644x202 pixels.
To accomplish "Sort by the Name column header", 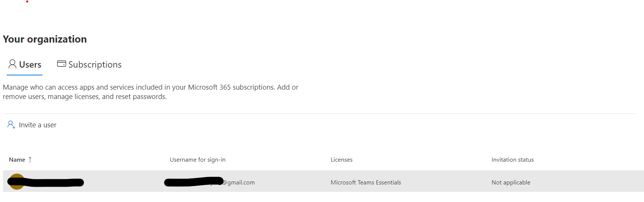I will [x=17, y=160].
